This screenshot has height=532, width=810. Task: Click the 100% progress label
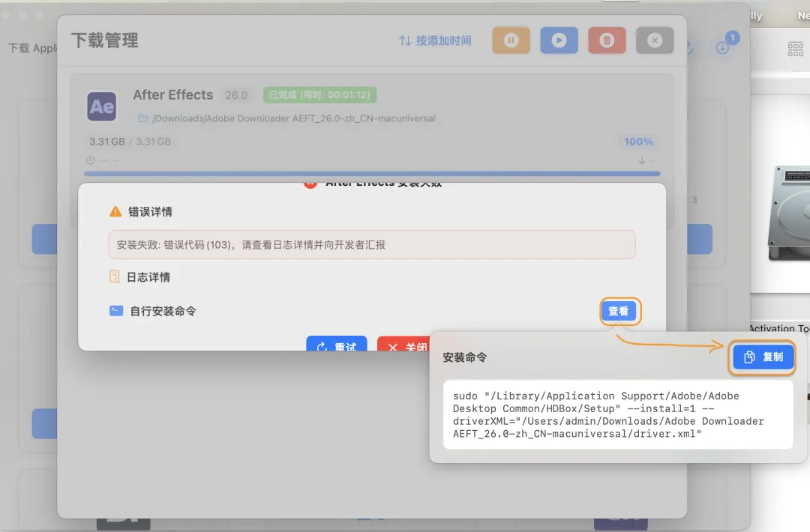(638, 142)
